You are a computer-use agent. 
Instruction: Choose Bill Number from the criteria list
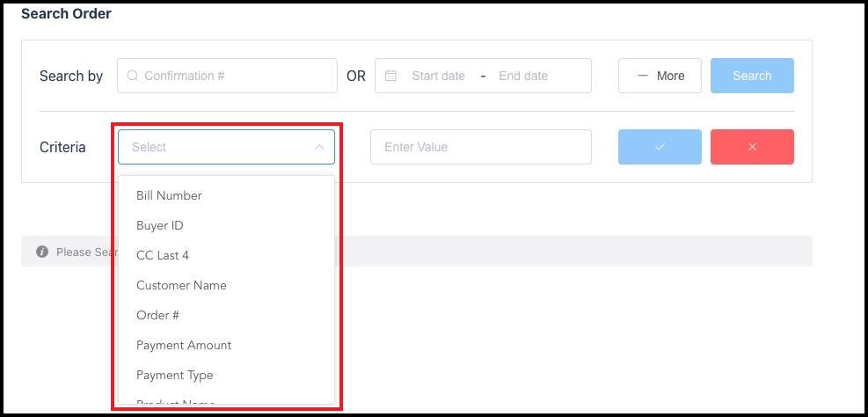[169, 195]
